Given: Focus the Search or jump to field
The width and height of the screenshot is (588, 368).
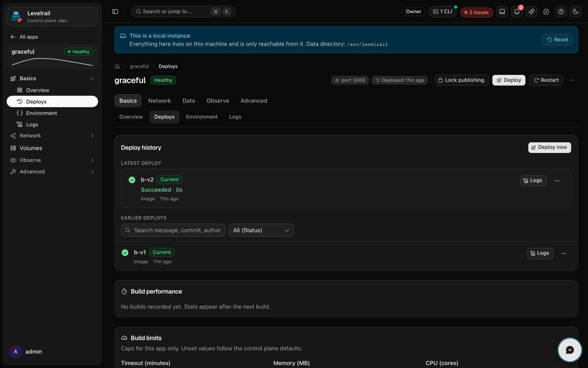Looking at the screenshot, I should coord(183,11).
